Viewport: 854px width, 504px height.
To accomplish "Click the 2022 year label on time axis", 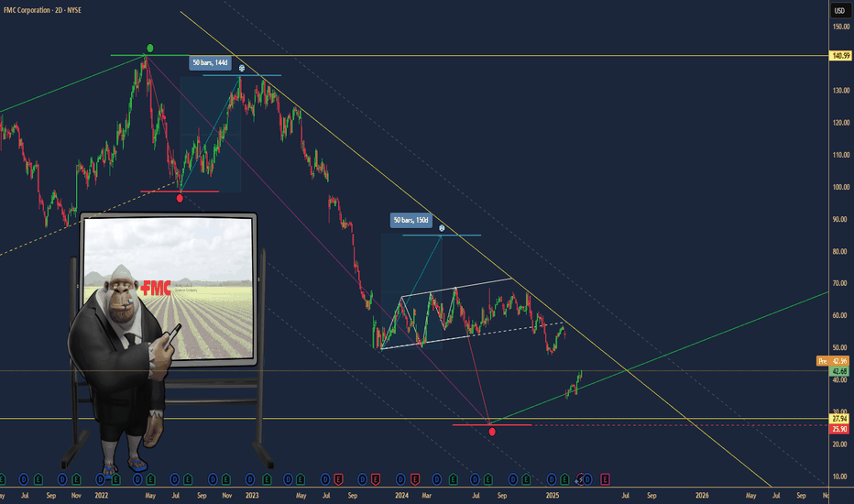I will click(102, 496).
